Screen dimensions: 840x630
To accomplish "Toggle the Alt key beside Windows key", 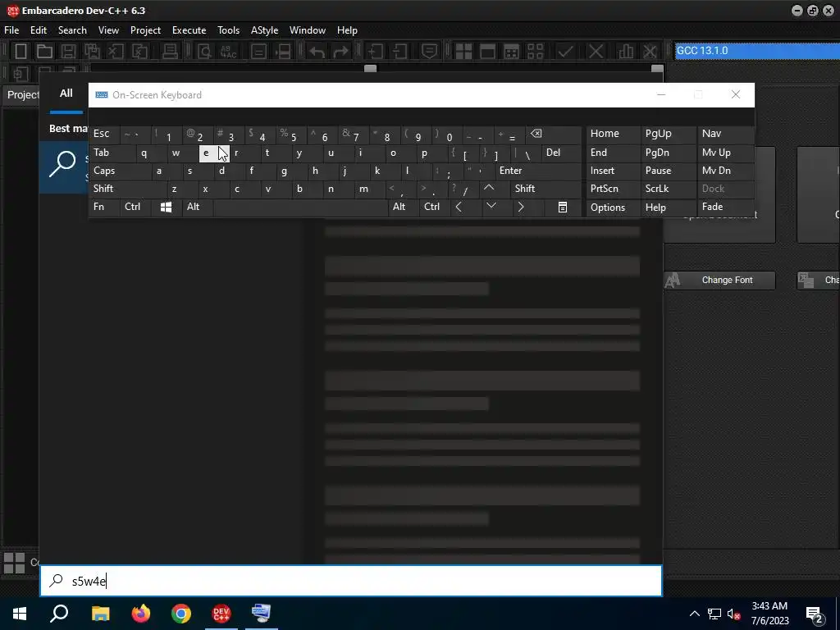I will point(199,207).
